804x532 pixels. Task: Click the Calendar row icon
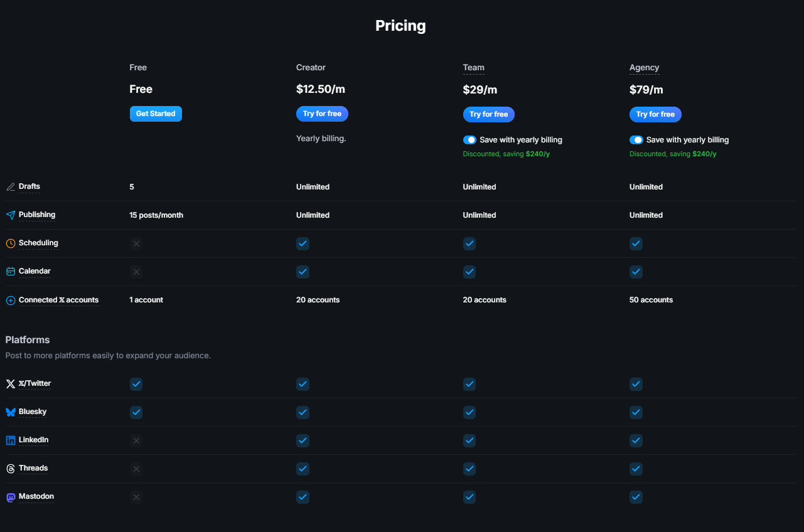click(11, 272)
